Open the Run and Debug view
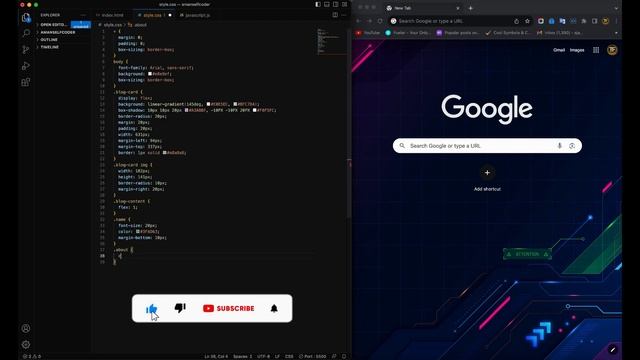 click(26, 66)
